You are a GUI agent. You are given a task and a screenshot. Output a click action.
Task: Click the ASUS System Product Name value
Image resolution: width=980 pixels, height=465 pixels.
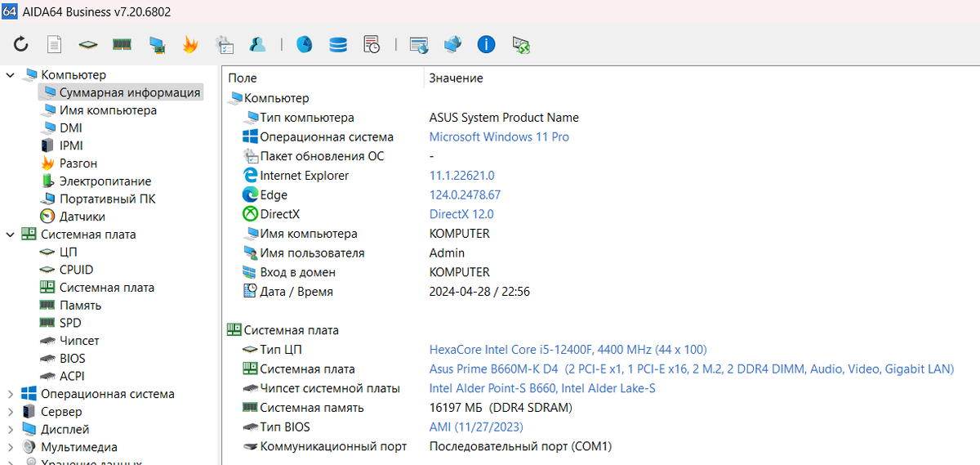tap(504, 118)
